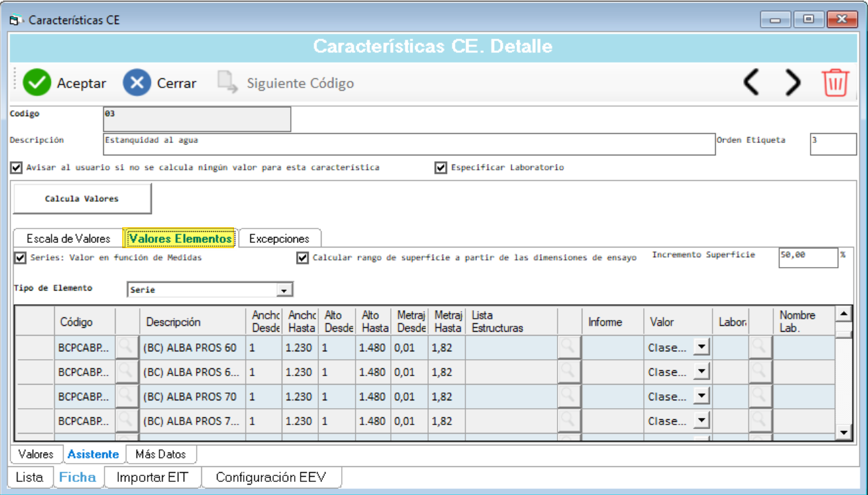
Task: Open code lookup magnifier in ALBA PROS 6... row
Action: click(127, 372)
